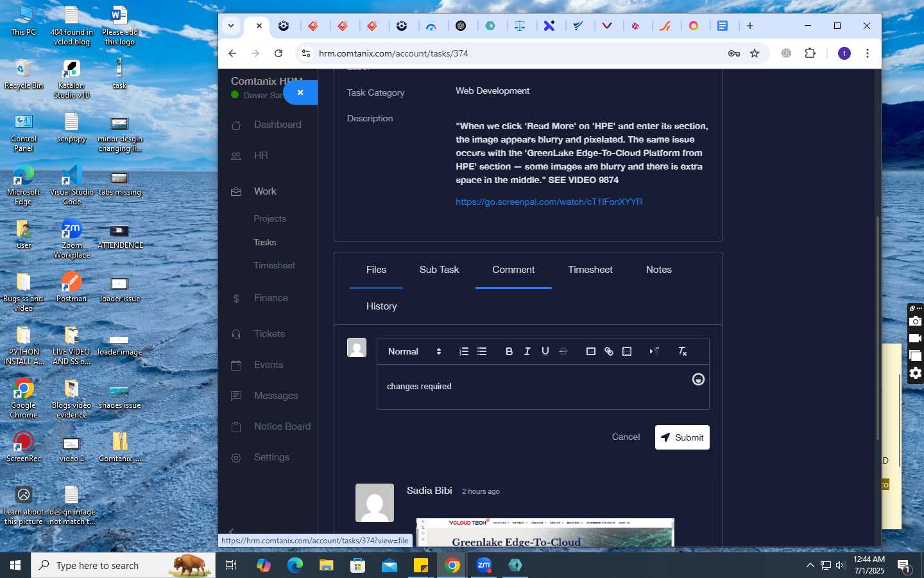Insert an ordered list in the comment editor
This screenshot has height=578, width=924.
coord(464,351)
